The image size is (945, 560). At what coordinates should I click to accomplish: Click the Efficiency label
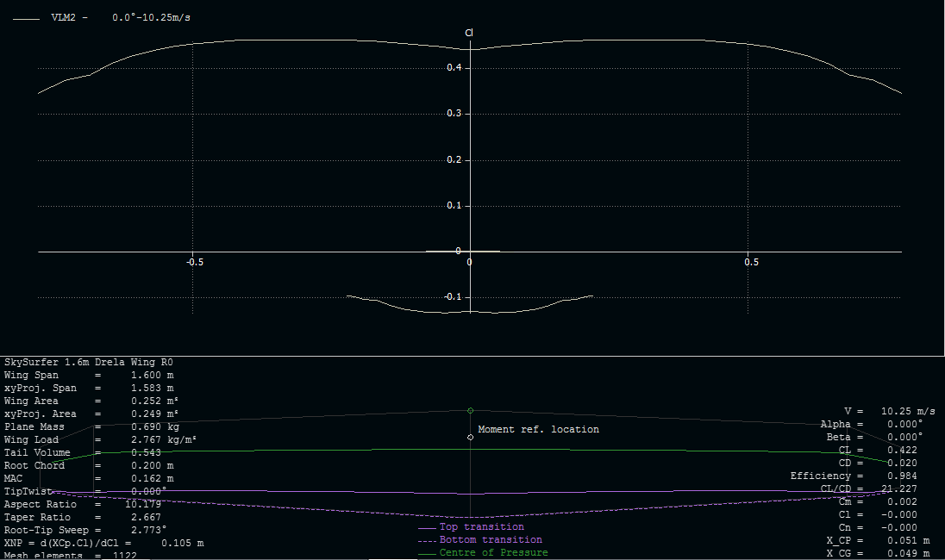(x=820, y=476)
